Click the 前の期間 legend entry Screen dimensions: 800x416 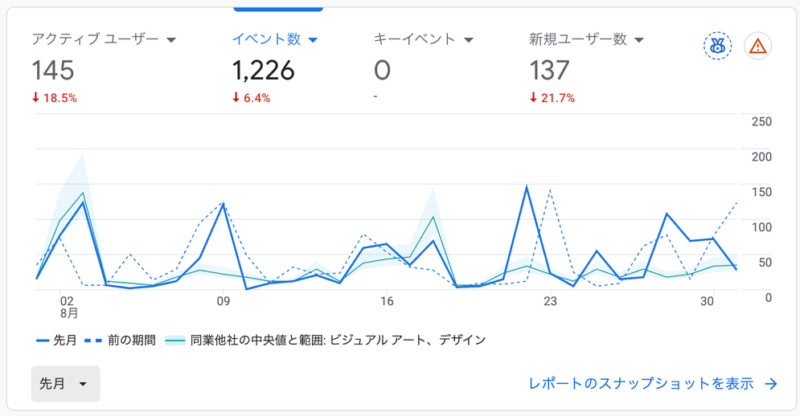120,340
